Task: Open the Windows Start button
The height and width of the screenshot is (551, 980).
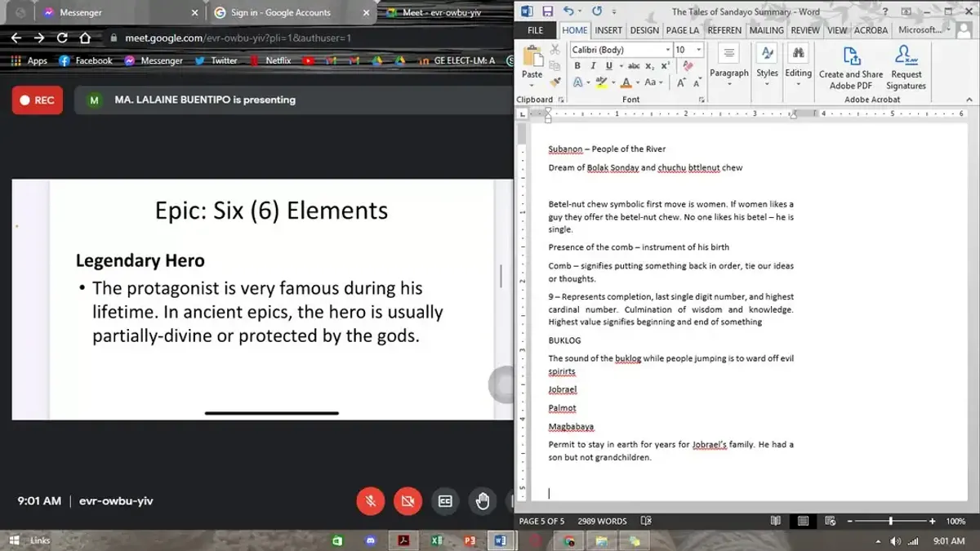Action: (x=16, y=540)
